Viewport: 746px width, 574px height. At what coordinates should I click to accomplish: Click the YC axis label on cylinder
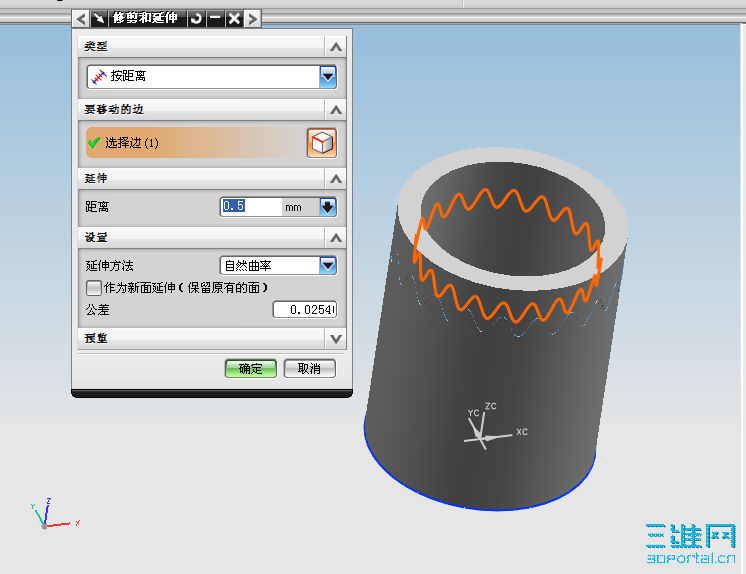point(473,413)
